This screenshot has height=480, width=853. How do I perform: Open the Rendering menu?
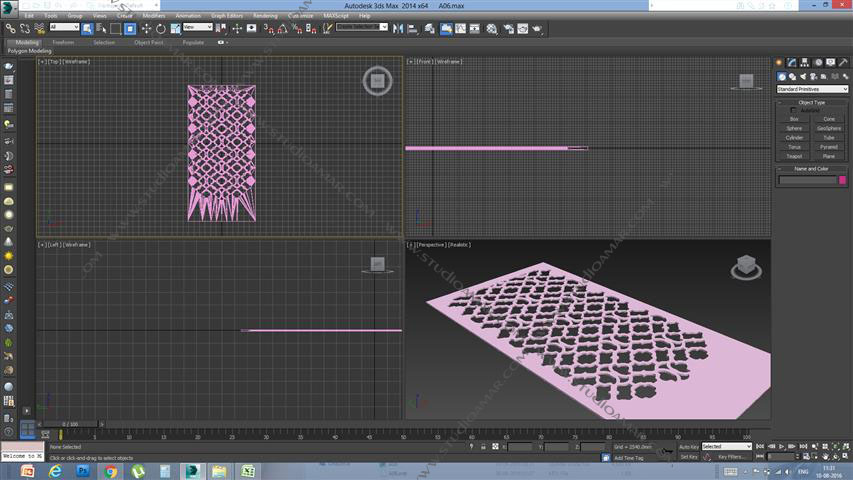pyautogui.click(x=265, y=16)
